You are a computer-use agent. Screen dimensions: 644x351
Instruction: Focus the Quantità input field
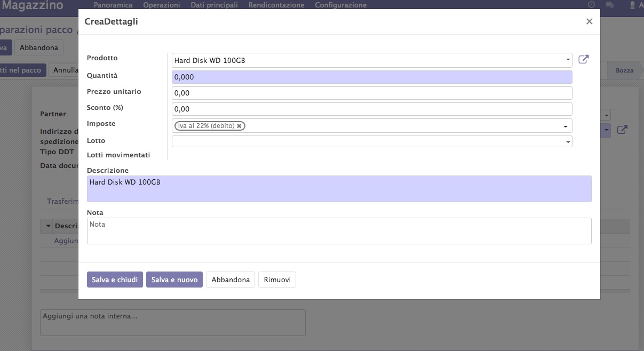point(372,77)
